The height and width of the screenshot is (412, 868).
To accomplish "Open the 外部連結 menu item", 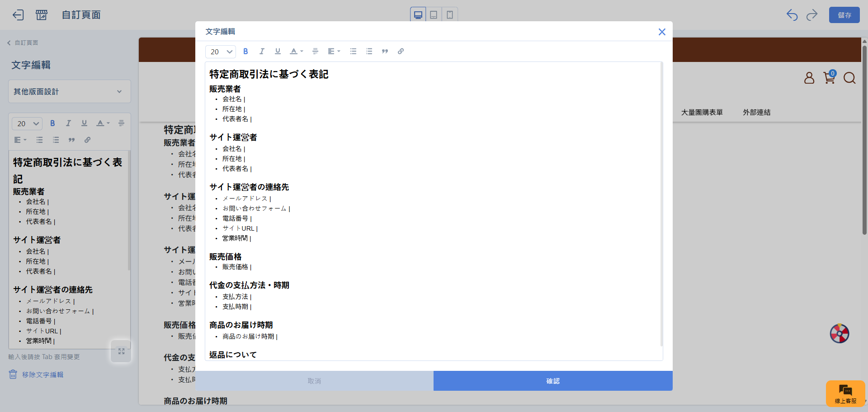I will point(756,112).
